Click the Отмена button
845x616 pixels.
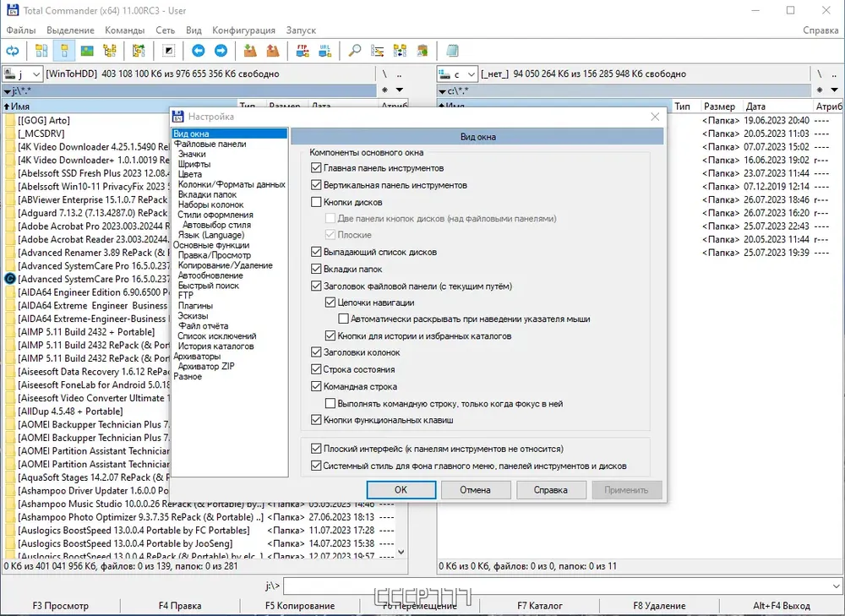click(x=475, y=490)
